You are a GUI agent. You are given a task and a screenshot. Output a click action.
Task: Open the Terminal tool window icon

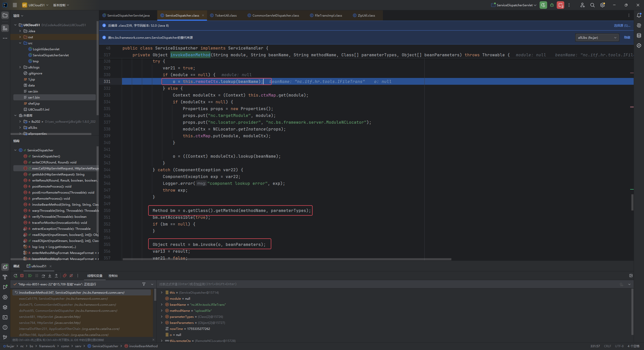(x=5, y=317)
